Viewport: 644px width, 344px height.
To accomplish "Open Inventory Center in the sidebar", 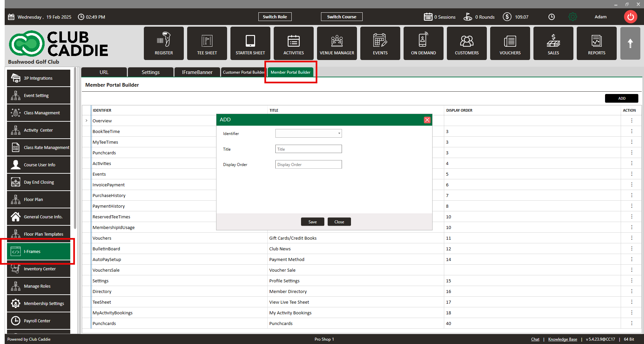I will coord(39,269).
